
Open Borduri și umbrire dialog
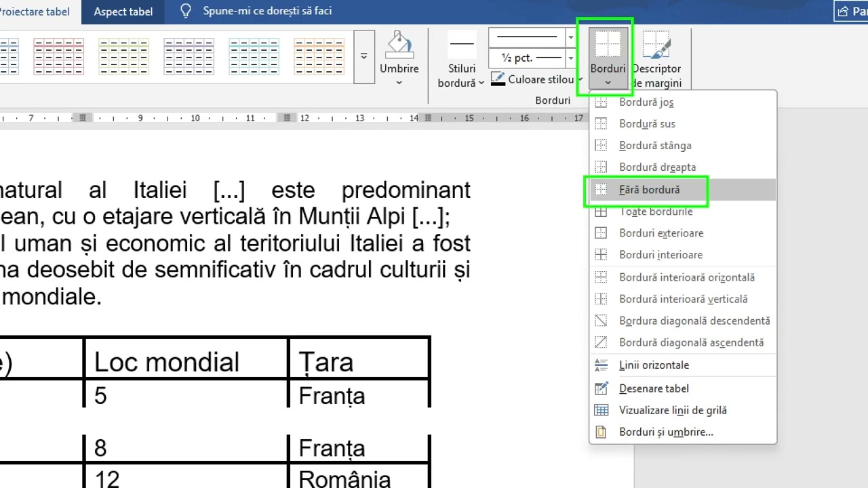pyautogui.click(x=683, y=432)
